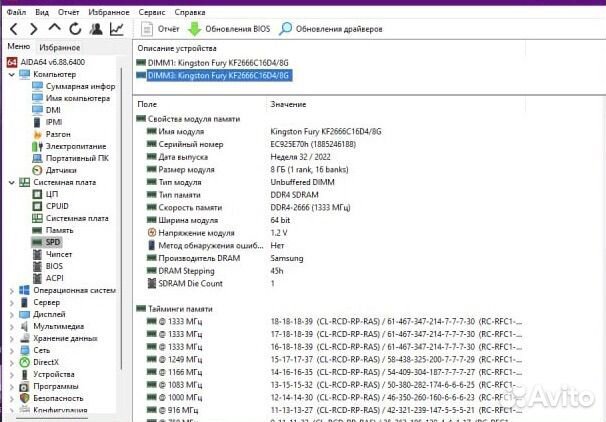The image size is (606, 422).
Task: Open the CPUID icon item
Action: [x=50, y=206]
